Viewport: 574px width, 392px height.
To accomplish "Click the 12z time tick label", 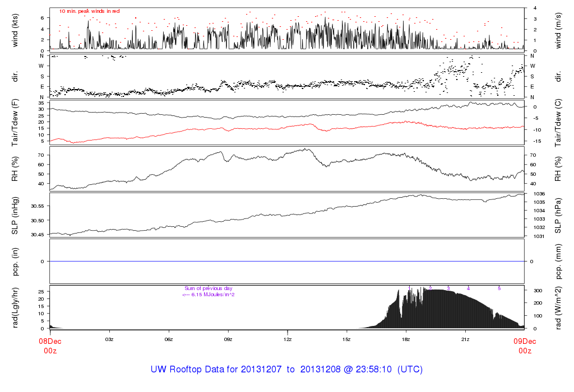I will pyautogui.click(x=288, y=339).
